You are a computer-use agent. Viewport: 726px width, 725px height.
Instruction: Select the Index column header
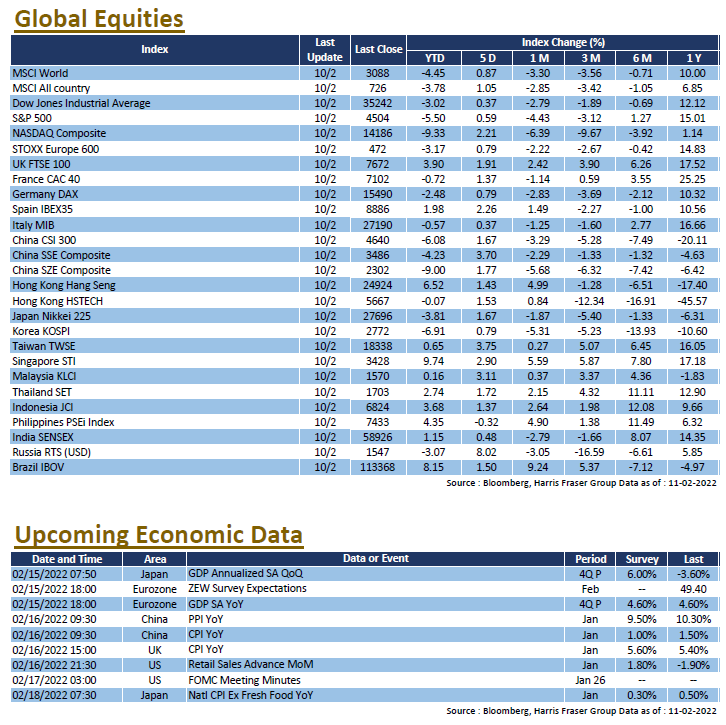click(155, 50)
